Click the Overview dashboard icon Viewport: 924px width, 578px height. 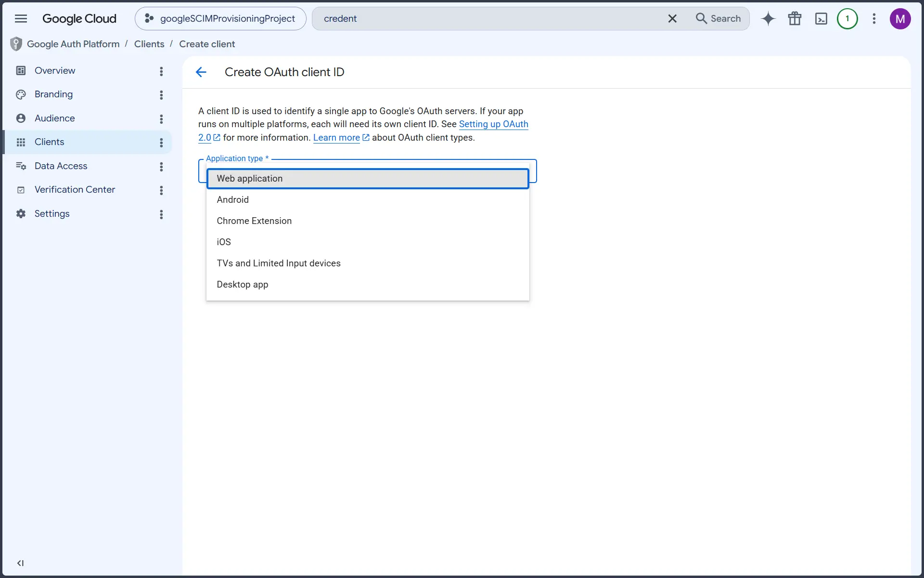21,71
